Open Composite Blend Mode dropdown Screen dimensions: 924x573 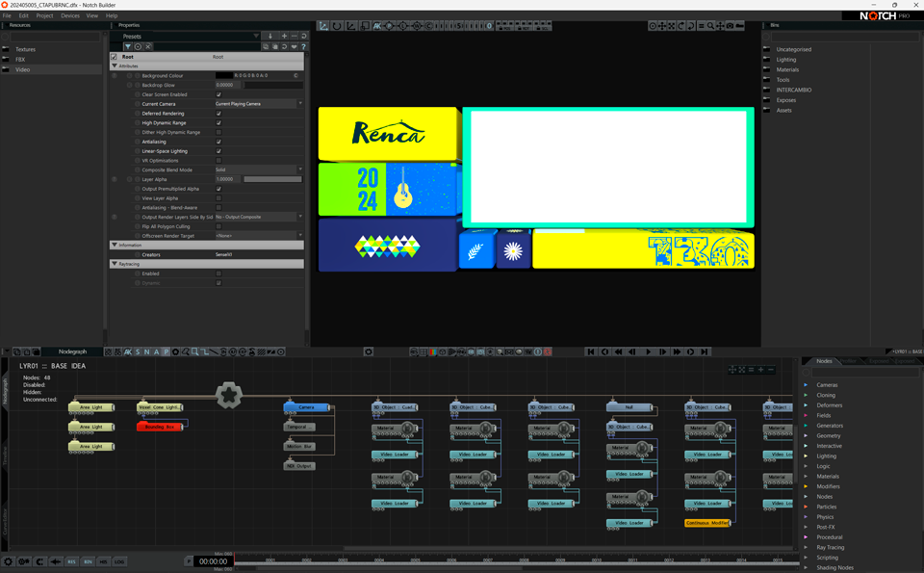pyautogui.click(x=259, y=169)
